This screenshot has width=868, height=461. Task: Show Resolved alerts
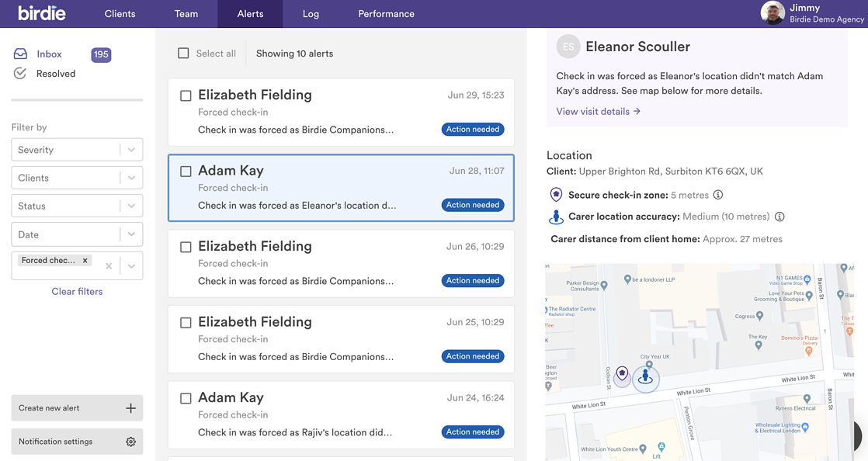[x=56, y=74]
